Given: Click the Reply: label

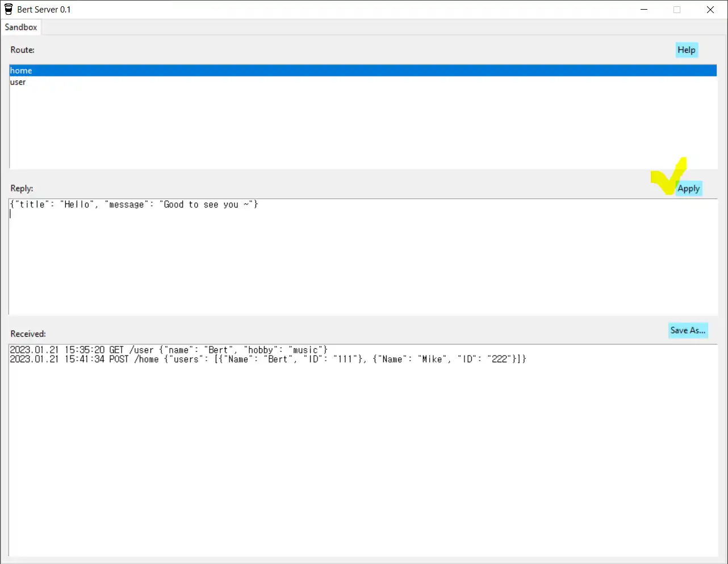Looking at the screenshot, I should tap(22, 189).
